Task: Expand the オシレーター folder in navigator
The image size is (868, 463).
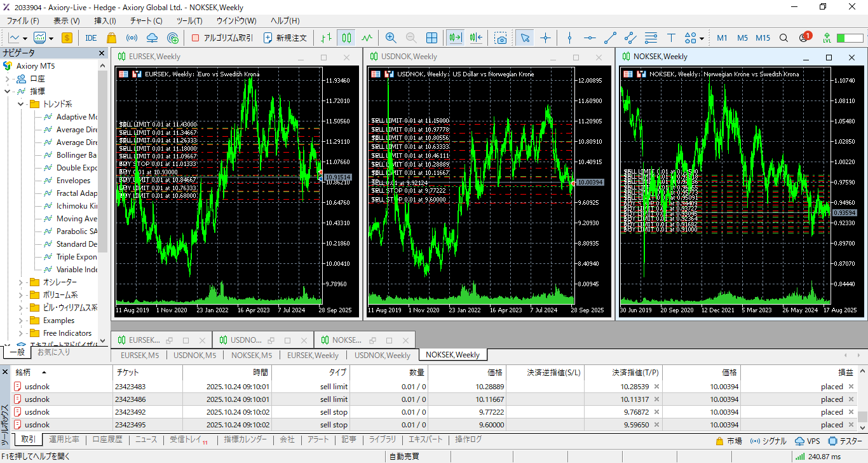Action: [x=20, y=282]
